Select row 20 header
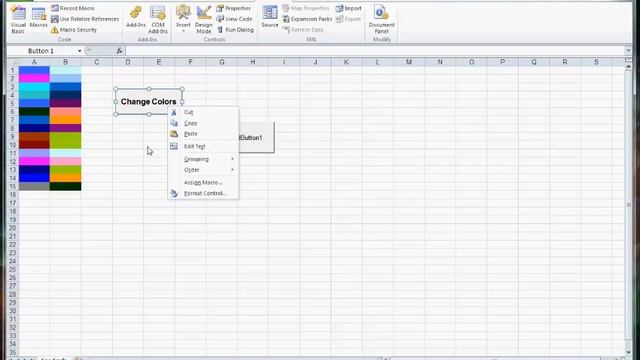 pyautogui.click(x=13, y=228)
